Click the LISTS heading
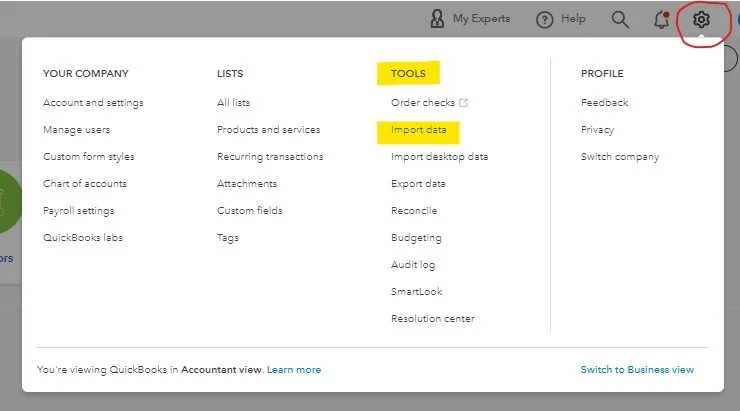The image size is (740, 411). pyautogui.click(x=230, y=74)
